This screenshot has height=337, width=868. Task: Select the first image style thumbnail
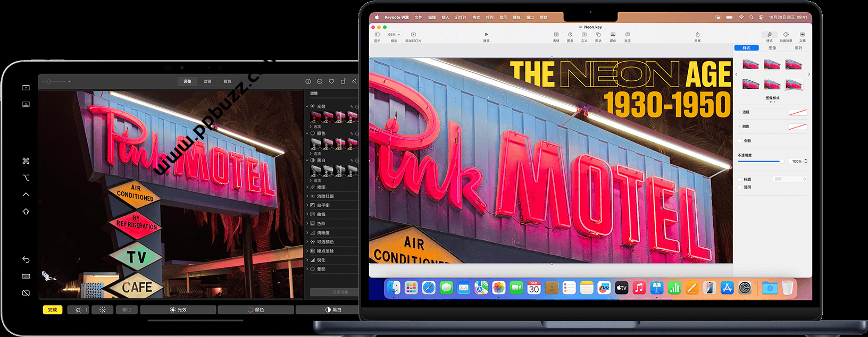click(x=750, y=64)
